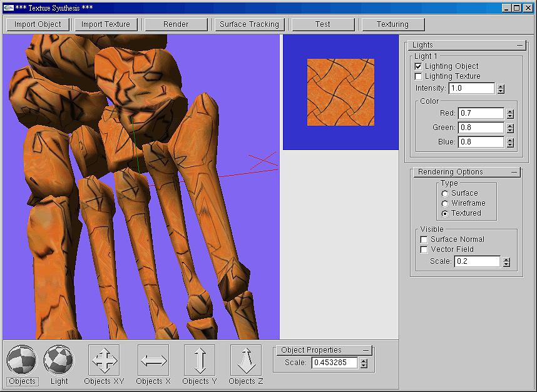Select the Objects Z depth arrow tool
Viewport: 537px width, 392px height.
tap(246, 361)
